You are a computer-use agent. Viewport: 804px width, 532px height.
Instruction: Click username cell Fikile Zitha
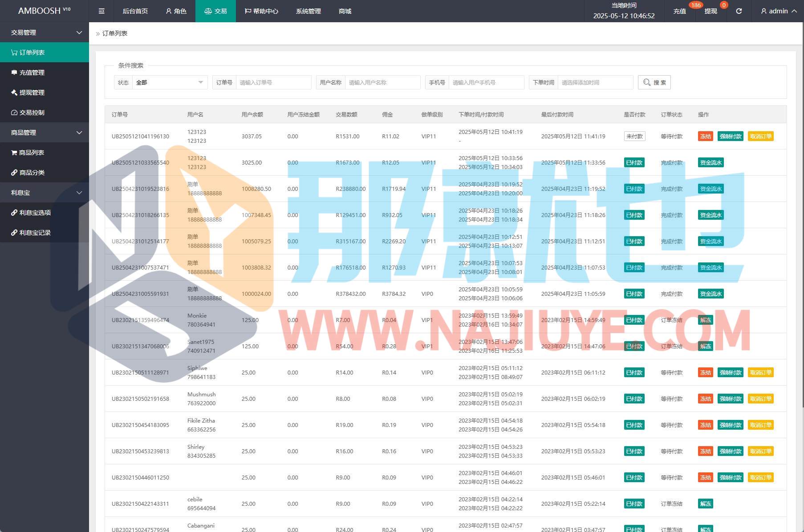(201, 421)
